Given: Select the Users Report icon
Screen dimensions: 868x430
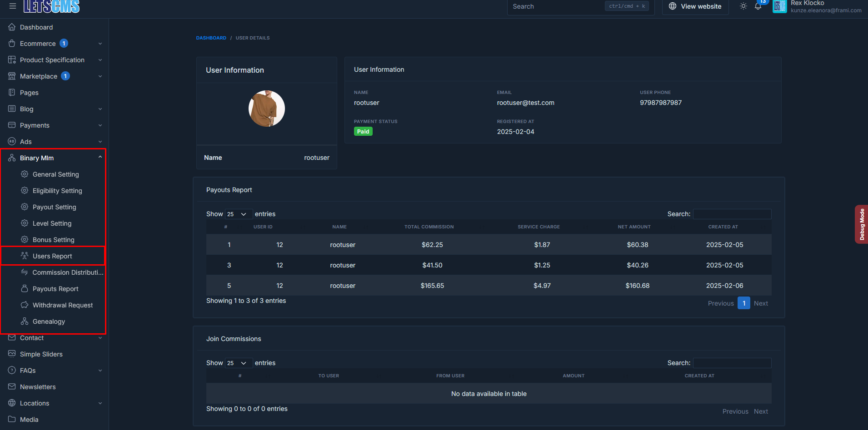Looking at the screenshot, I should 24,256.
